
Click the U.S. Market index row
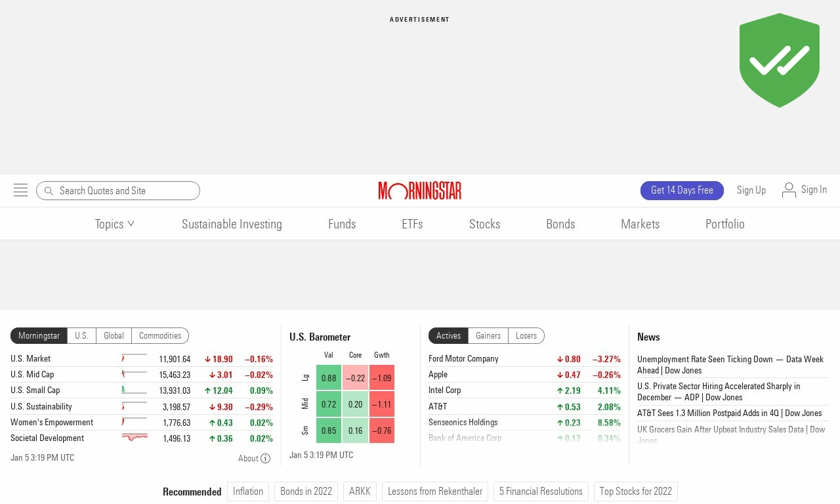142,359
